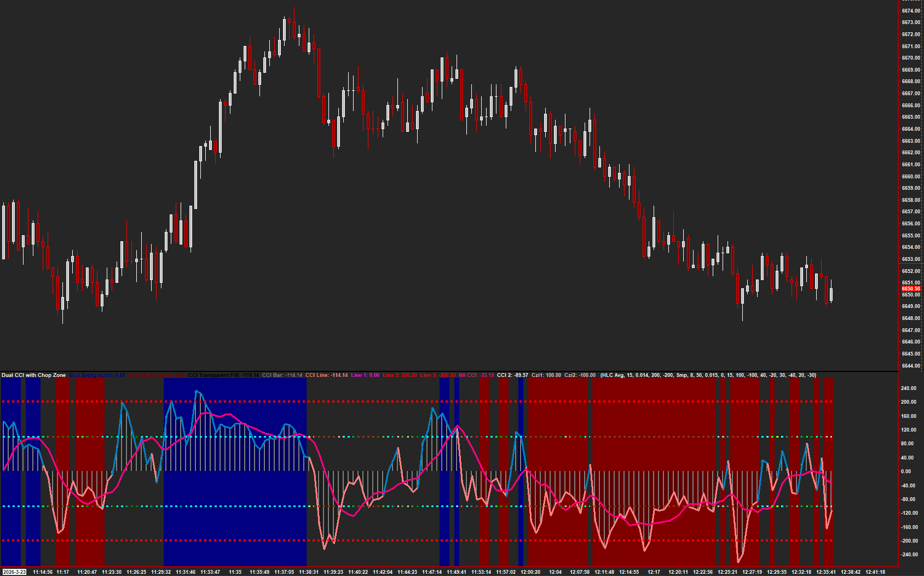The width and height of the screenshot is (924, 576).
Task: Click the 11:14:56 time axis label
Action: point(43,572)
